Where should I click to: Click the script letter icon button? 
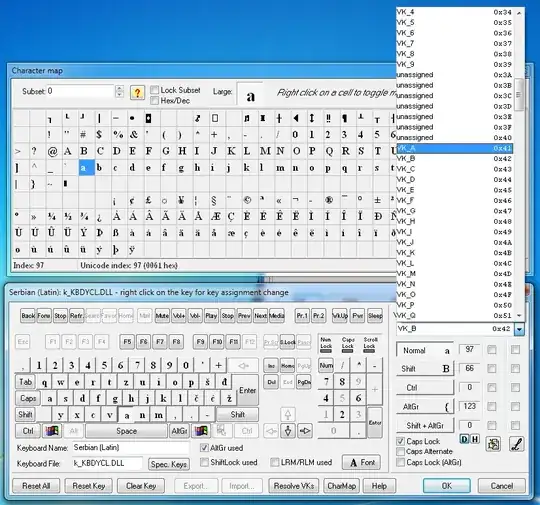(x=517, y=444)
